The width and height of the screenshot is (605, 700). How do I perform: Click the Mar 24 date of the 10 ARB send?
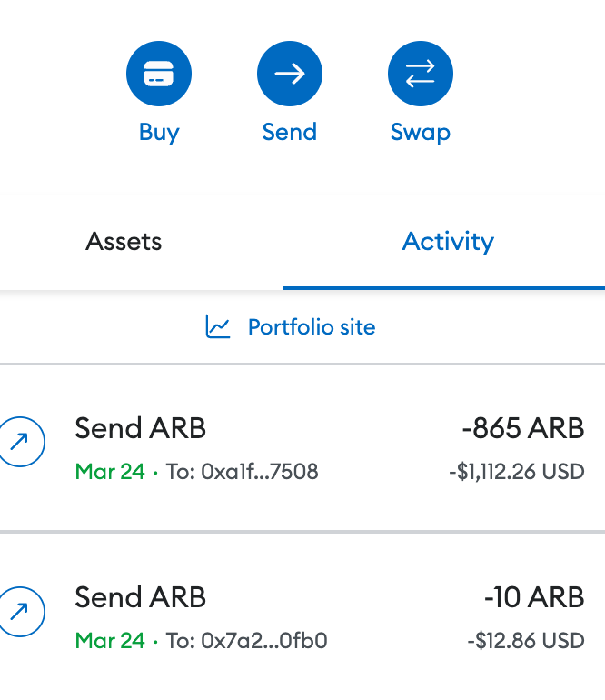(x=110, y=641)
